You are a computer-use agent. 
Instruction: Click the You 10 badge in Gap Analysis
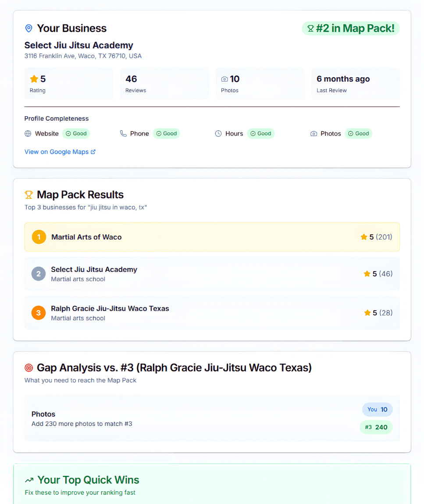[377, 409]
